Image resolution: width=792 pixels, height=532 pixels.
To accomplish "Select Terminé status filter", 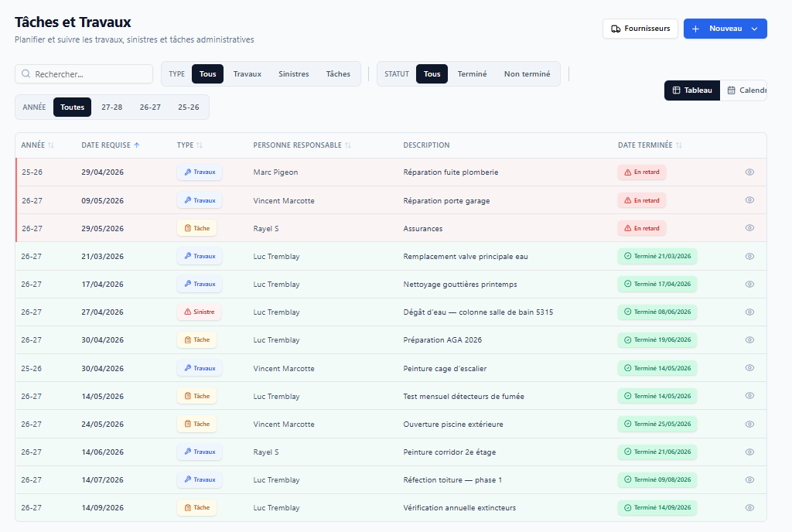I will pos(473,73).
